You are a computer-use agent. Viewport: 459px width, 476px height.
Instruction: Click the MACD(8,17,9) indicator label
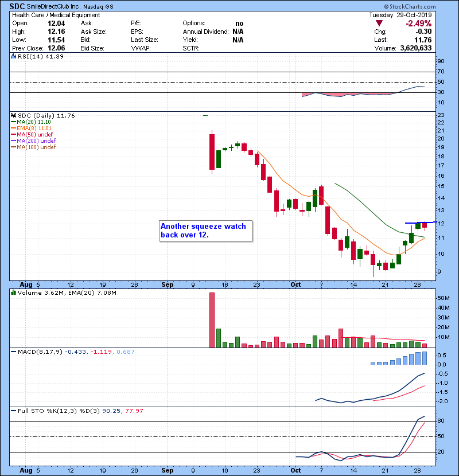[x=40, y=352]
